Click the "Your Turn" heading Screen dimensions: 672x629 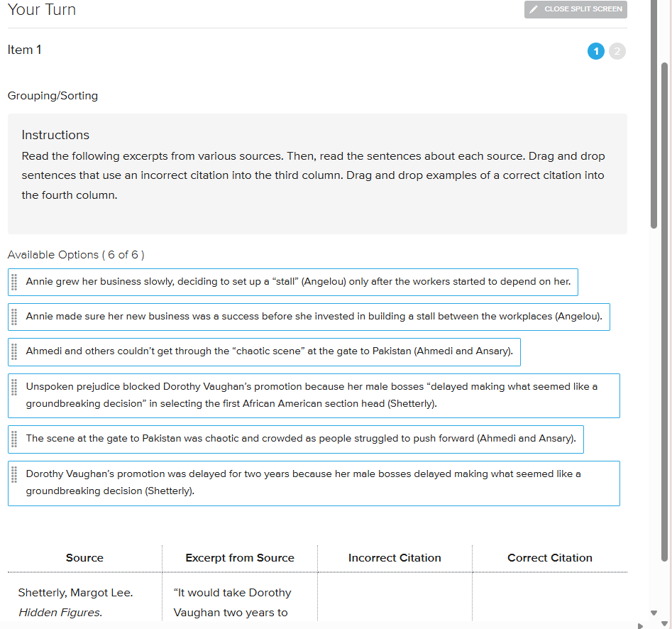pyautogui.click(x=41, y=10)
